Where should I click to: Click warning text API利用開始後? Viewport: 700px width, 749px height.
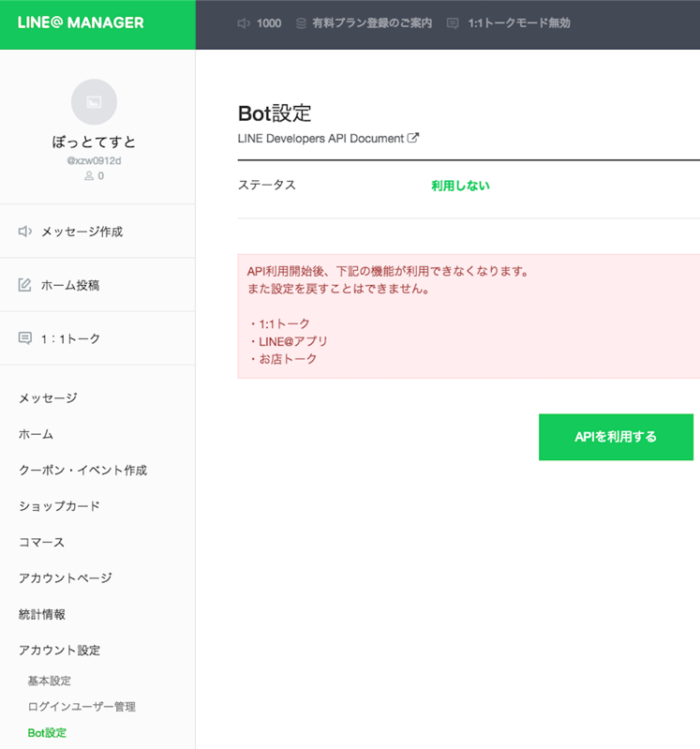[x=388, y=271]
